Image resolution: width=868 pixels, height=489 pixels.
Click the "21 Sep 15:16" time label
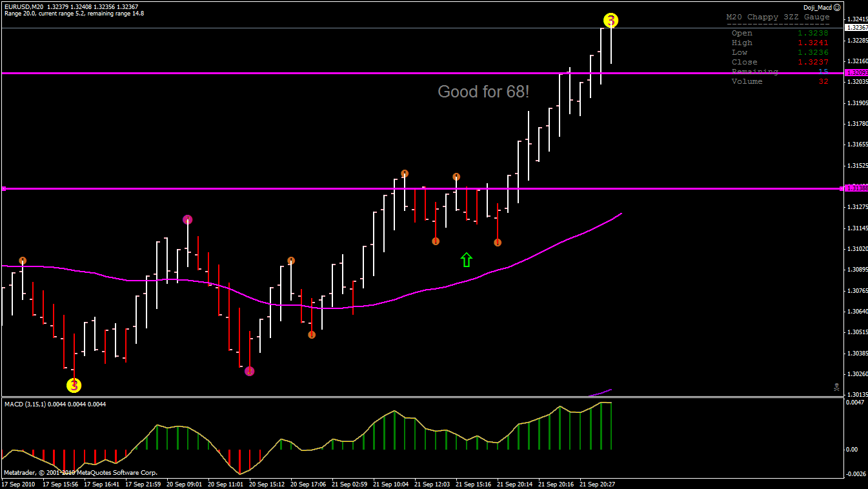tap(474, 484)
